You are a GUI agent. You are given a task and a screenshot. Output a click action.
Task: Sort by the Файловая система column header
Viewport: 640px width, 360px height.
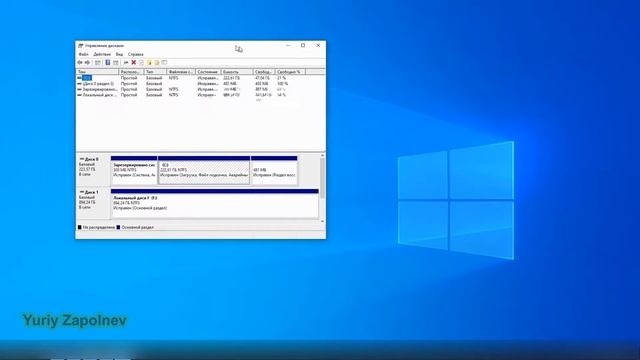point(181,72)
